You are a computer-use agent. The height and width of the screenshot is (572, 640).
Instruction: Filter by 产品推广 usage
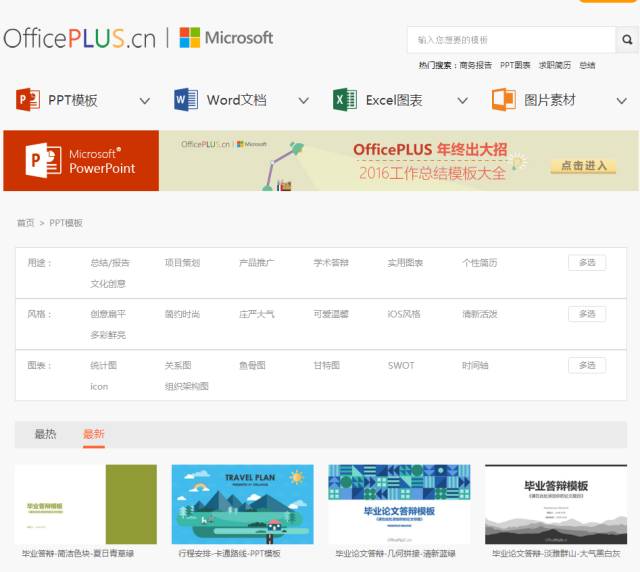click(x=257, y=263)
